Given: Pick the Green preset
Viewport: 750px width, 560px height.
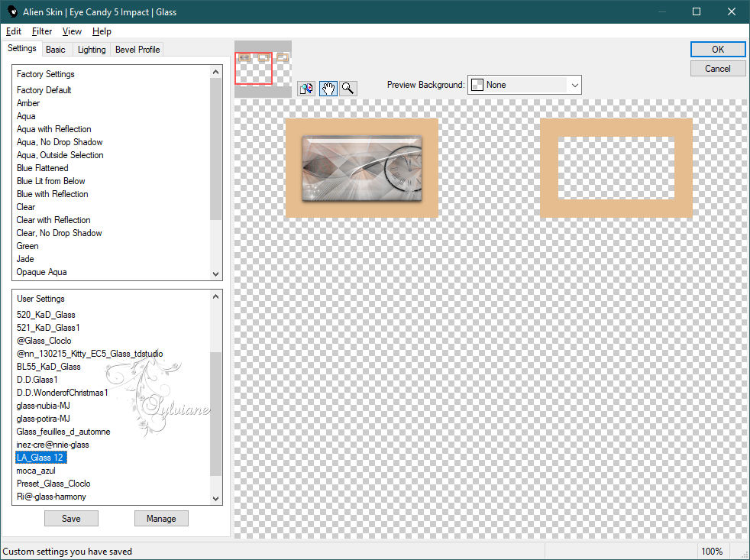Looking at the screenshot, I should coord(27,245).
